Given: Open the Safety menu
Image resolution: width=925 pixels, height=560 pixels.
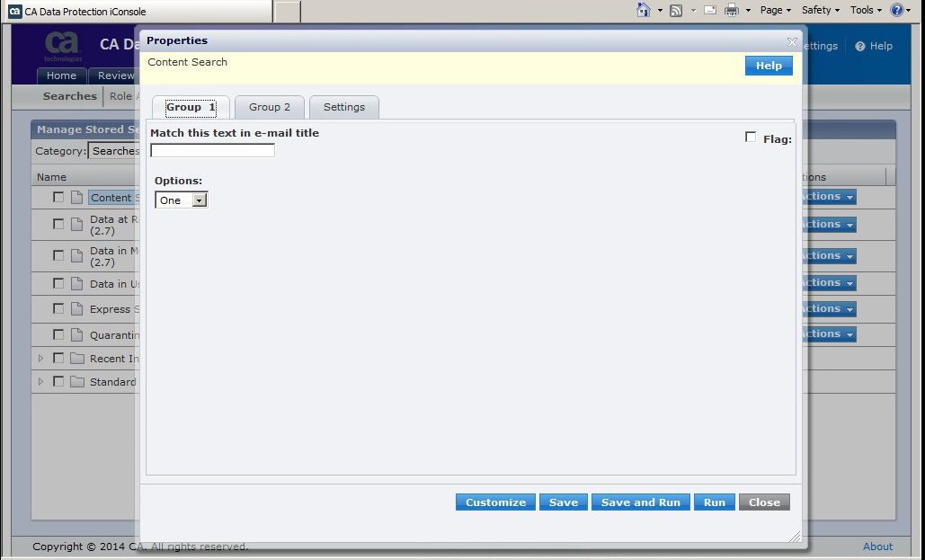Looking at the screenshot, I should pyautogui.click(x=820, y=10).
